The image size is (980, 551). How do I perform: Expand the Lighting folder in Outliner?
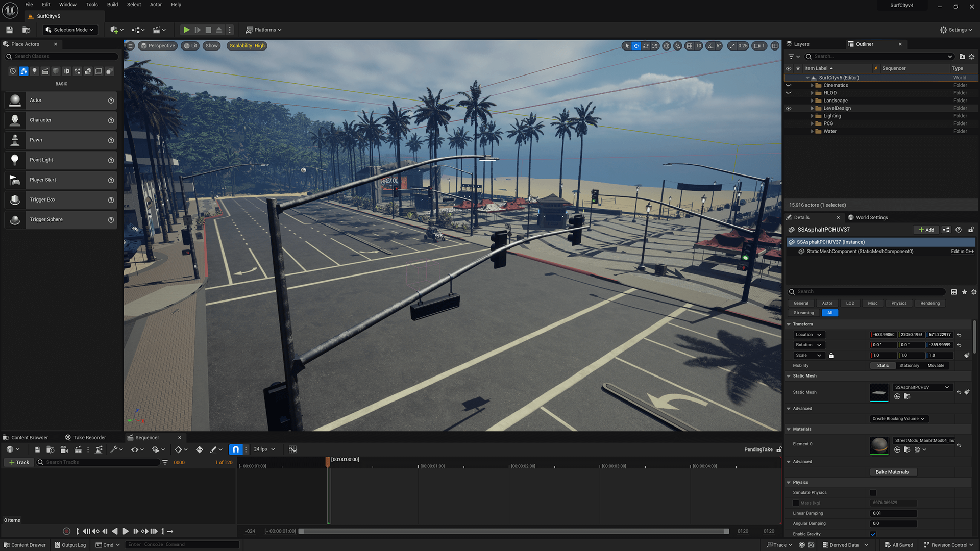[x=812, y=116]
